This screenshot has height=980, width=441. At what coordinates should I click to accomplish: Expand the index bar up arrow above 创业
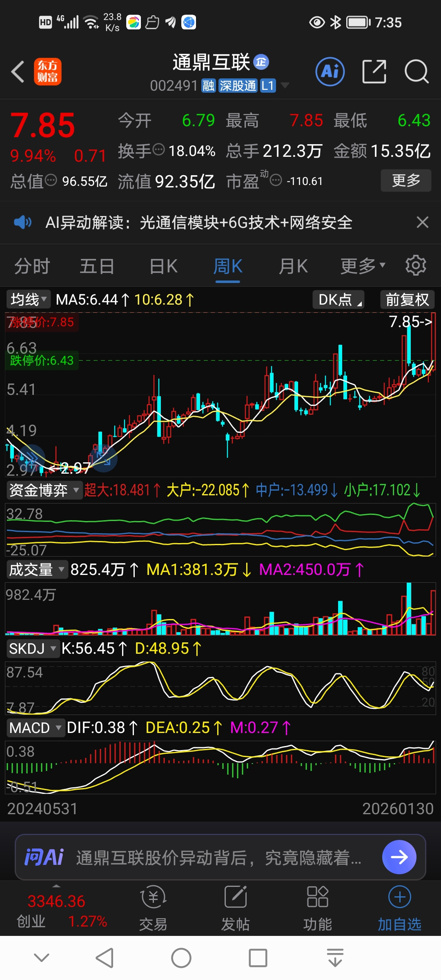click(x=56, y=886)
